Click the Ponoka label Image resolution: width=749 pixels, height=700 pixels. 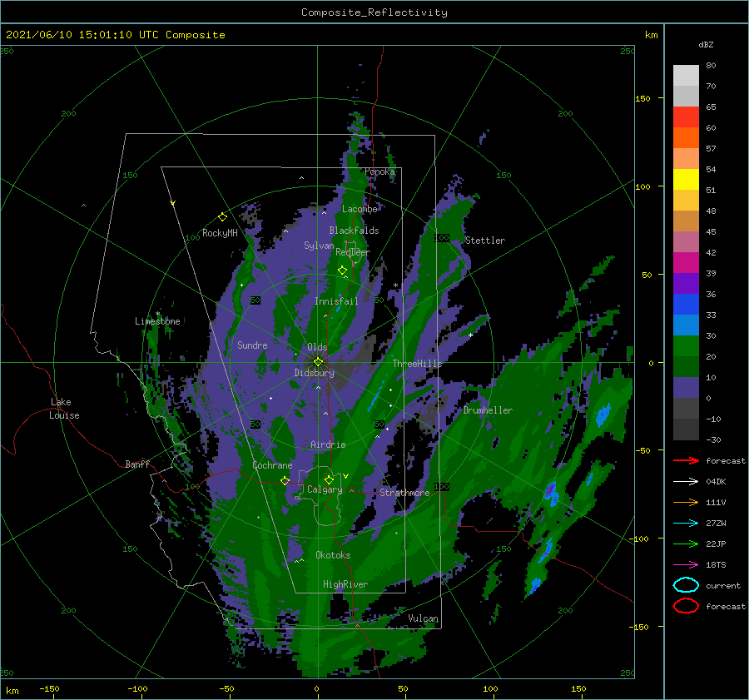pos(379,171)
